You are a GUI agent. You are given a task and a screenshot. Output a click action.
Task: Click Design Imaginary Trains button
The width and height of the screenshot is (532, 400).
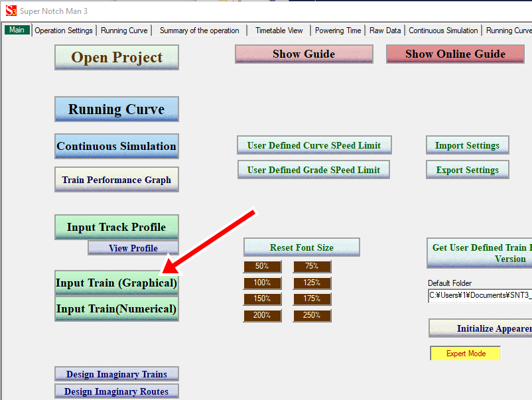117,374
